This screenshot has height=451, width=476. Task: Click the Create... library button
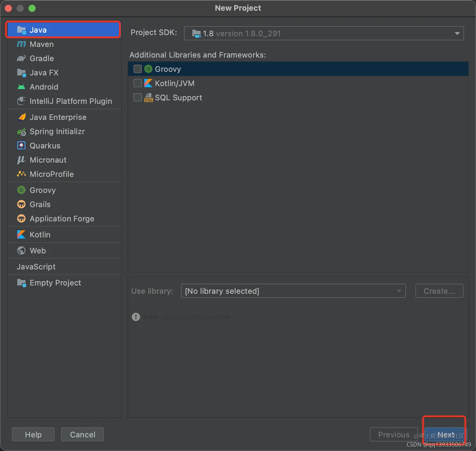coord(439,291)
